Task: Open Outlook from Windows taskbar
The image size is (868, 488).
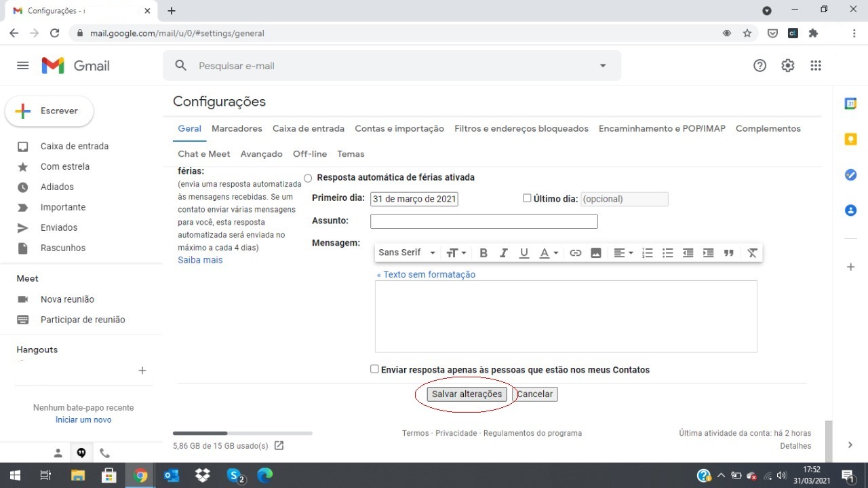Action: coord(172,476)
